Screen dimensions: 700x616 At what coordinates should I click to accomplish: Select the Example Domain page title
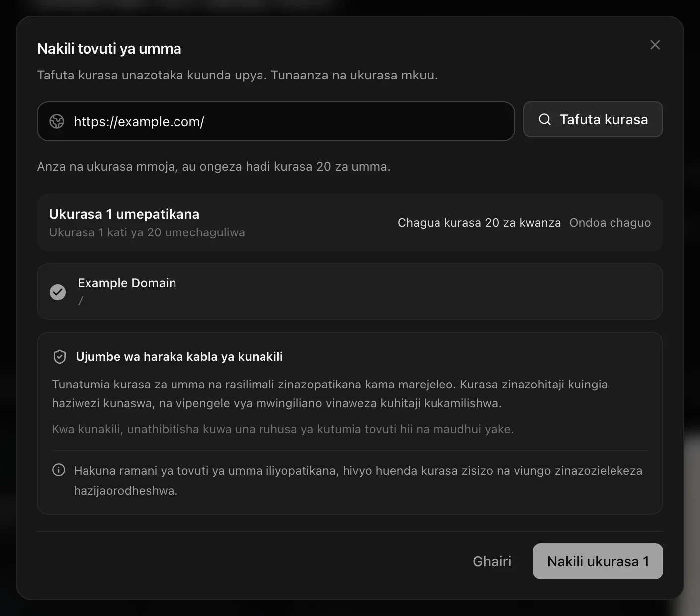[x=127, y=283]
